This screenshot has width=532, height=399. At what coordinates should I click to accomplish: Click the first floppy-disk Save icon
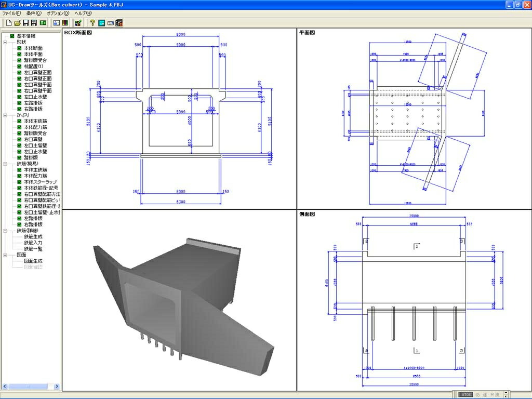tap(26, 23)
